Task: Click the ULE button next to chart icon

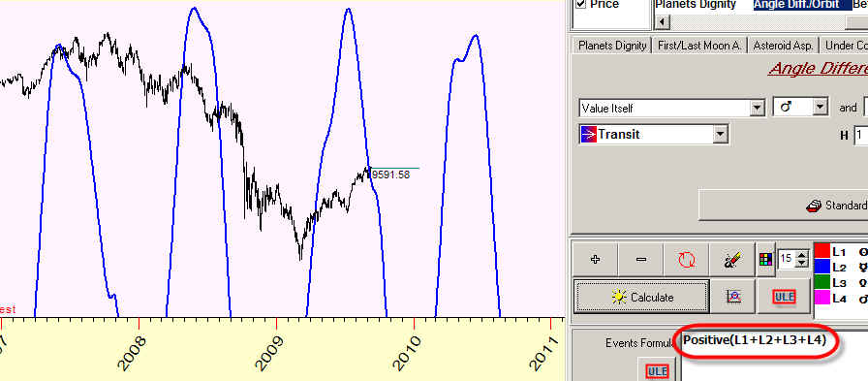Action: coord(785,297)
